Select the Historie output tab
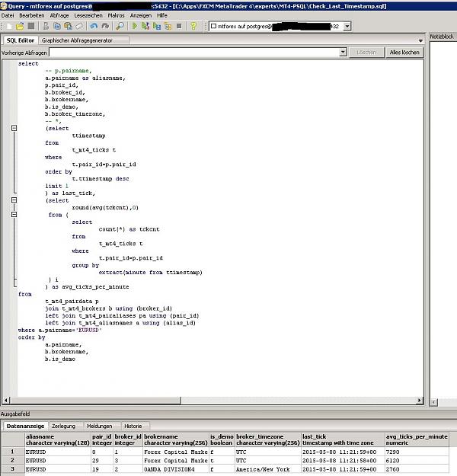 click(x=133, y=426)
